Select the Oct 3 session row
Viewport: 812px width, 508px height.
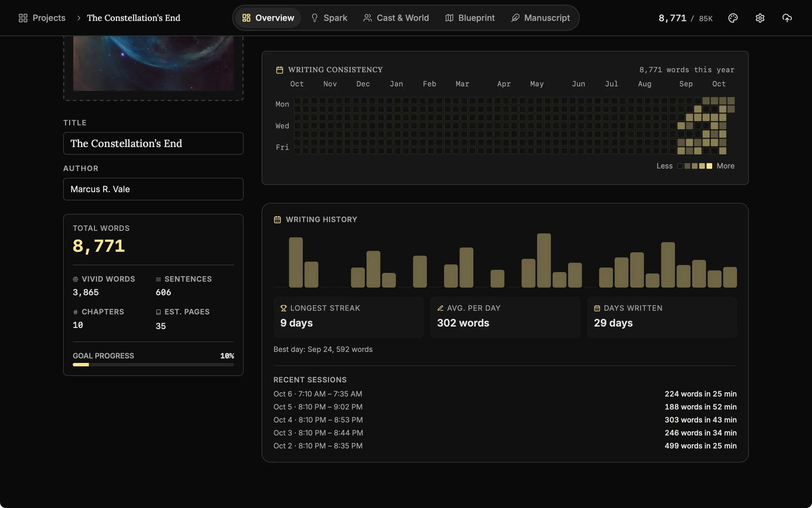tap(505, 433)
